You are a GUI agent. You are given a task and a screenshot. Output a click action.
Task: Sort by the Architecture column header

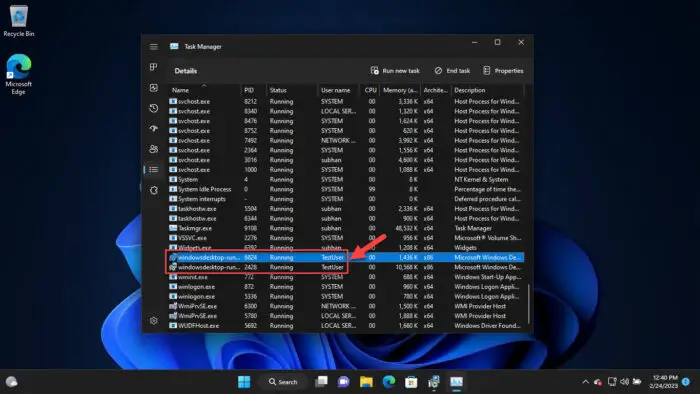point(435,90)
